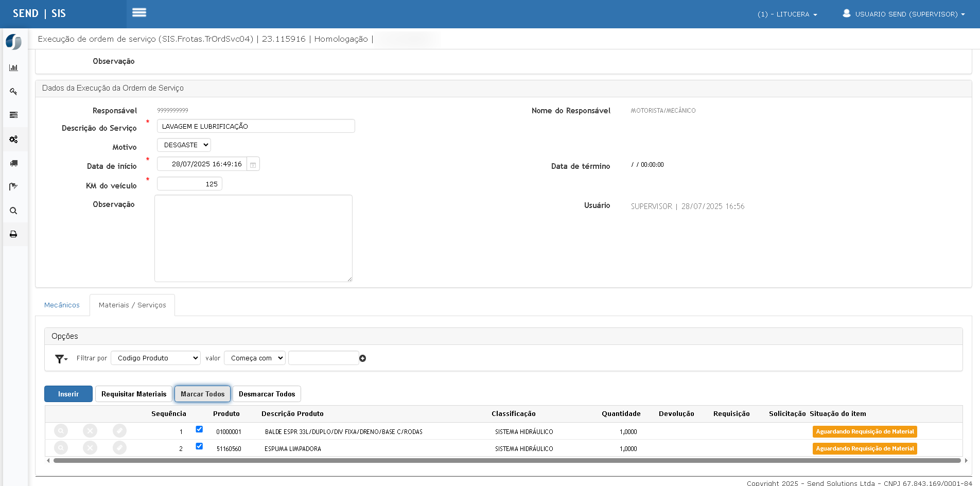Focus the Descrição do Serviço field
Screen dimensions: 980x486
[256, 126]
